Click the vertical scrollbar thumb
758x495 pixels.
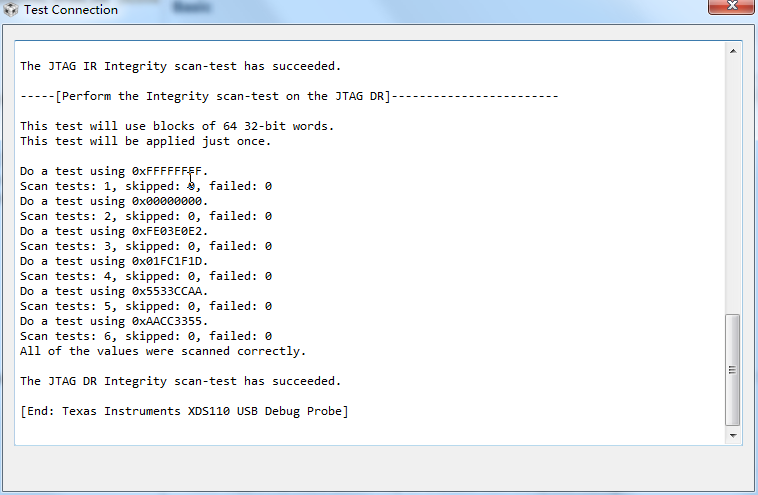point(733,370)
